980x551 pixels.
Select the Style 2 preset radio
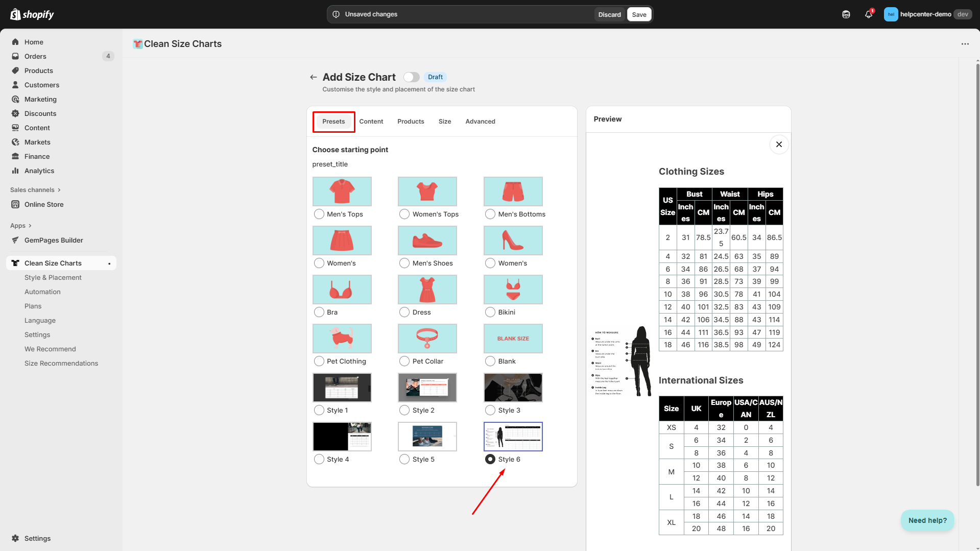point(404,410)
